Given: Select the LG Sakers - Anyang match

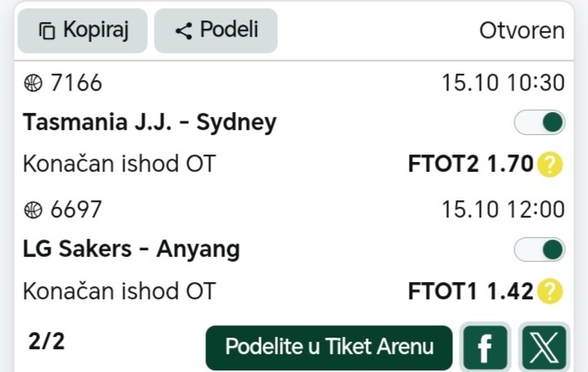Looking at the screenshot, I should coord(132,249).
